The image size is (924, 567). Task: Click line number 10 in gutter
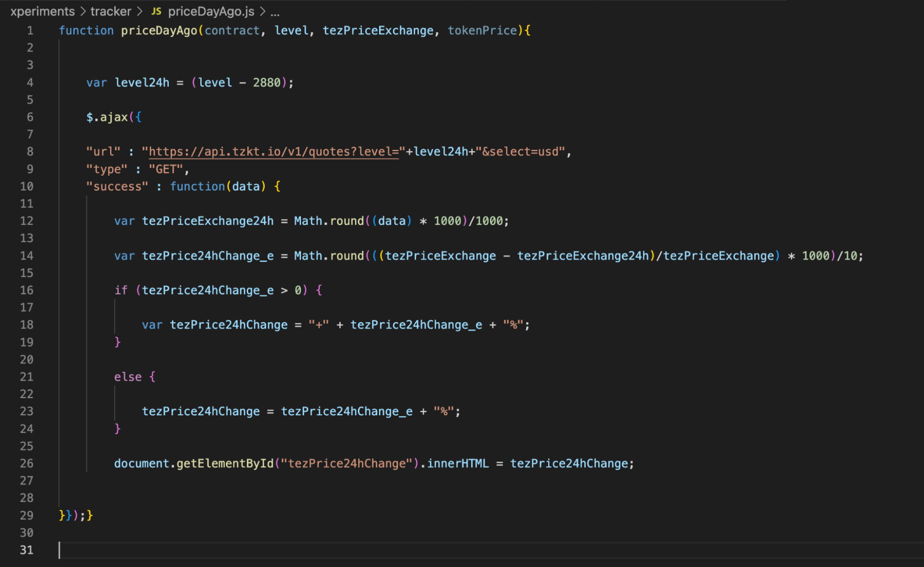(x=27, y=186)
